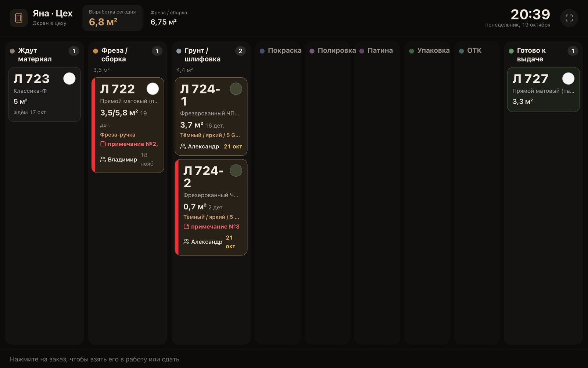Click the Яна · Цех title
Viewport: 588px width, 368px height.
pos(53,14)
